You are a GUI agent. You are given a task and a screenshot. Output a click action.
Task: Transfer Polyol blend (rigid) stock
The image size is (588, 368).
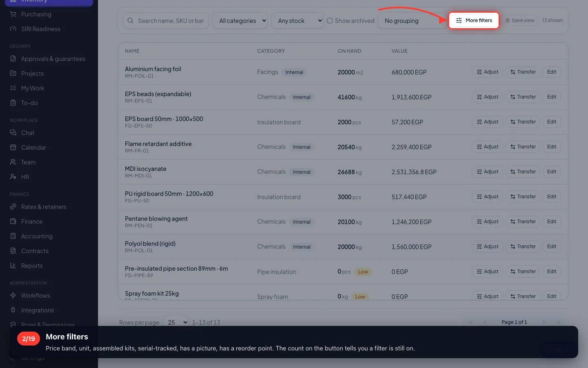[x=523, y=247]
